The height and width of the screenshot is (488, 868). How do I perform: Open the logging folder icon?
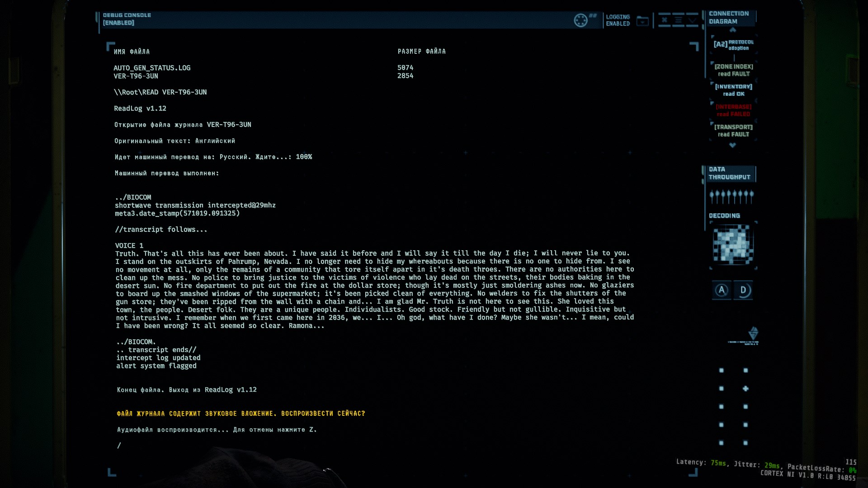pos(642,21)
